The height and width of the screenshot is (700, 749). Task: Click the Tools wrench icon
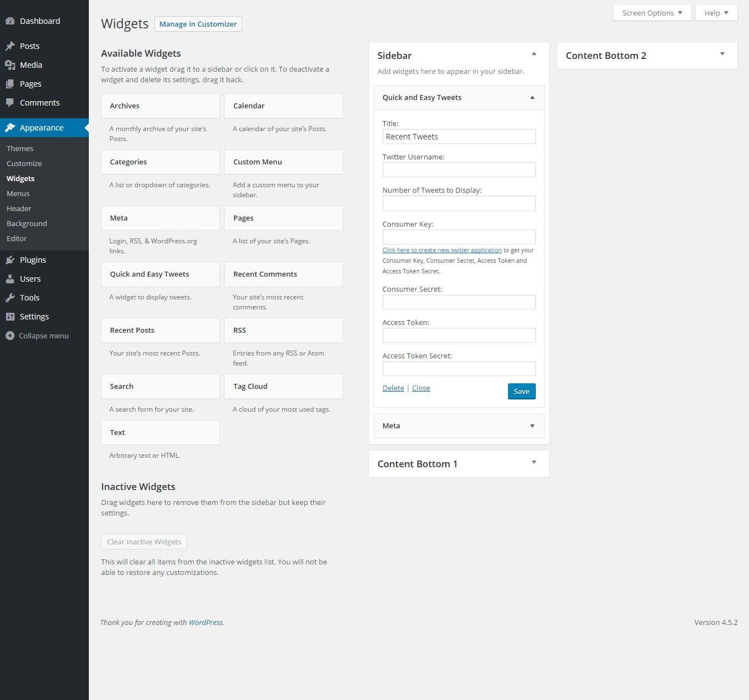pyautogui.click(x=10, y=298)
